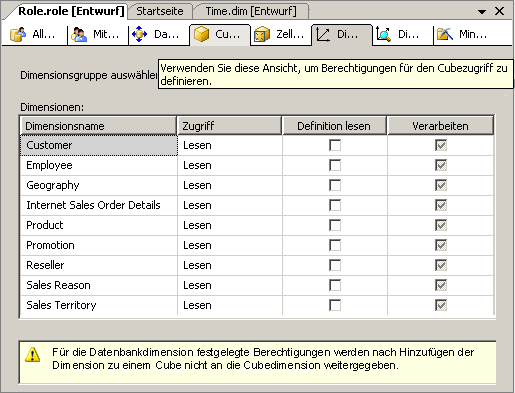Toggle Verarbeiten checkbox for Reseller
This screenshot has width=515, height=393.
[441, 265]
